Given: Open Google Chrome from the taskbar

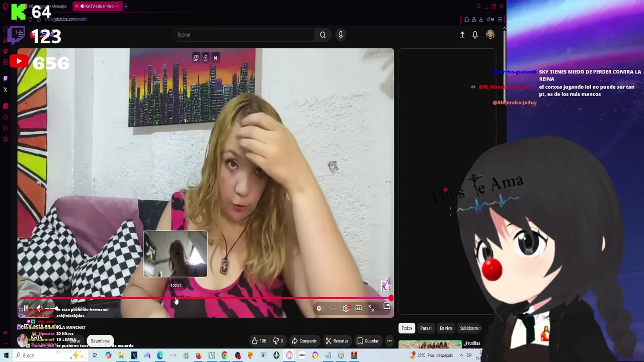Looking at the screenshot, I should pyautogui.click(x=224, y=355).
